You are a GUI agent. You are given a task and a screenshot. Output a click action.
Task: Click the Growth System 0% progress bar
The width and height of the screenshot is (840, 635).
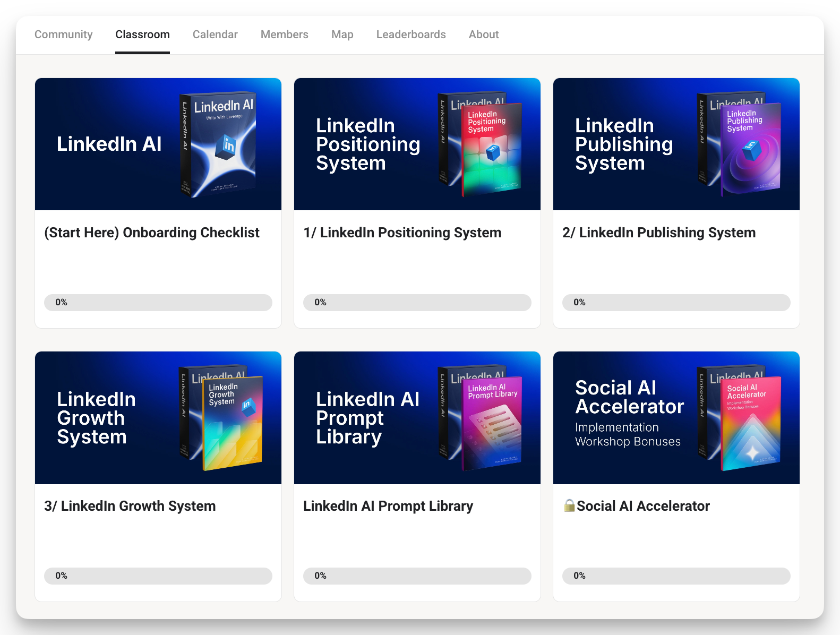click(x=158, y=576)
